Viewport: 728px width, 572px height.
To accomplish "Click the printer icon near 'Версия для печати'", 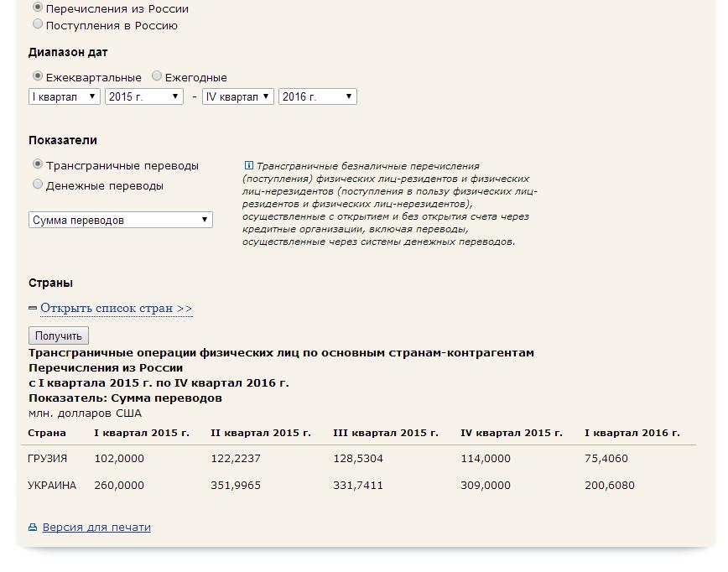I will (33, 528).
